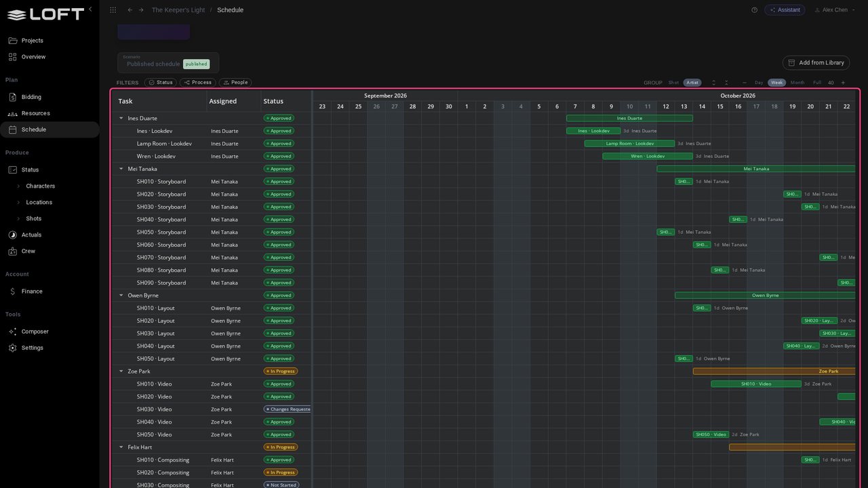The image size is (868, 488).
Task: Zoom out timeline with the minus icon
Action: pos(744,83)
